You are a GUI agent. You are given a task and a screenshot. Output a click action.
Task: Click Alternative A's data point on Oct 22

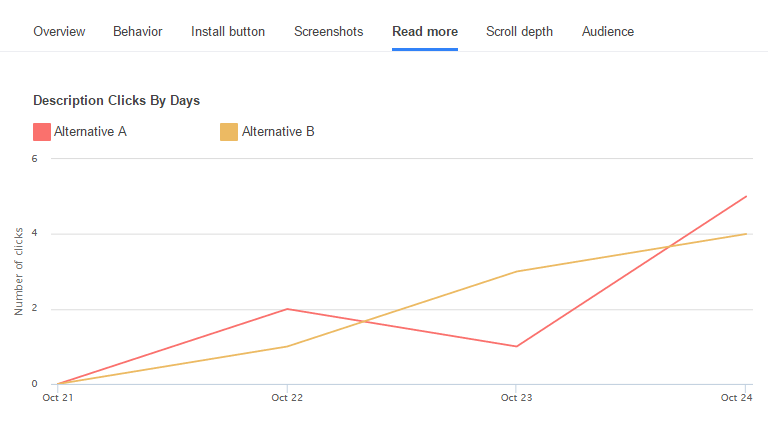288,309
